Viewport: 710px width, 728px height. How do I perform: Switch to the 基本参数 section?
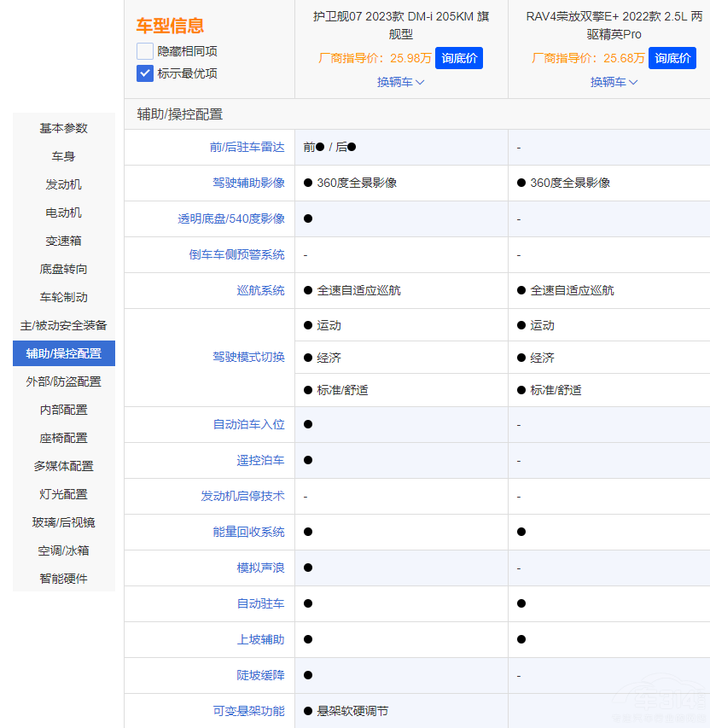point(63,128)
